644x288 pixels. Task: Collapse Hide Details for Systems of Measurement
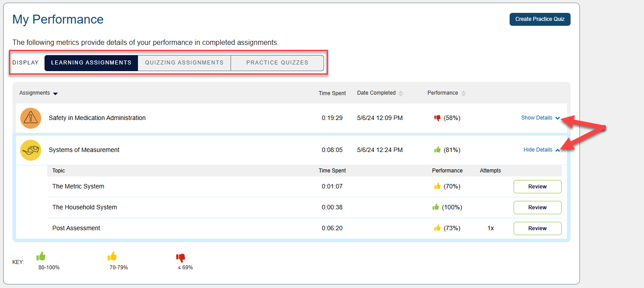(x=541, y=150)
